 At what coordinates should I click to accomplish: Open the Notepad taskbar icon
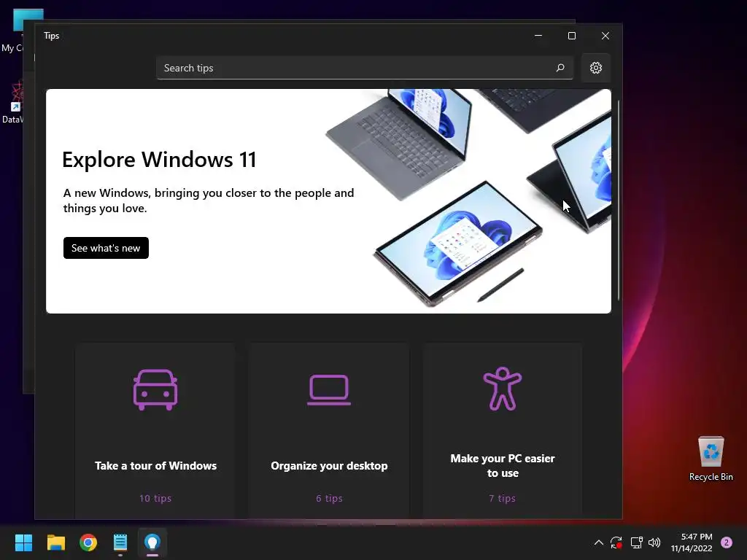tap(120, 542)
